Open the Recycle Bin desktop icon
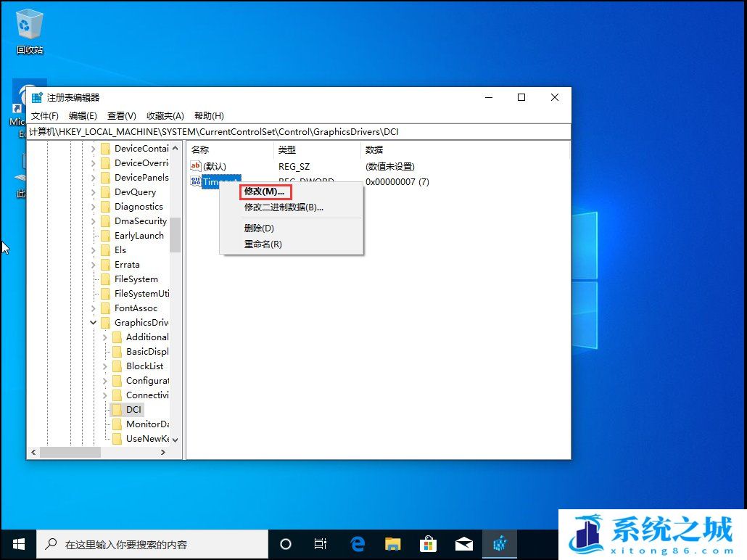 click(30, 33)
